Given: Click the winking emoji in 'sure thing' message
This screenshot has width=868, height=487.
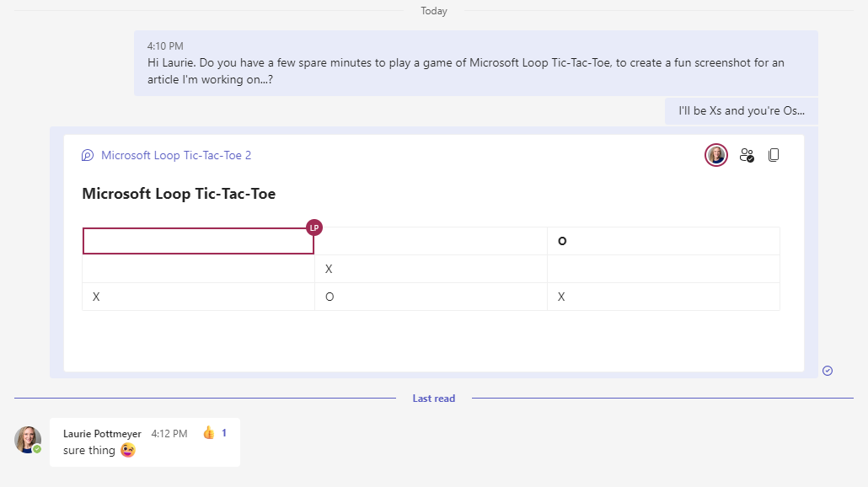Looking at the screenshot, I should point(128,450).
